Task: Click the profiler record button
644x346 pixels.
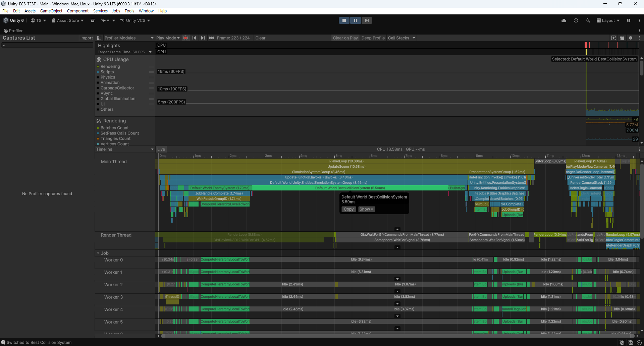Action: coord(185,38)
